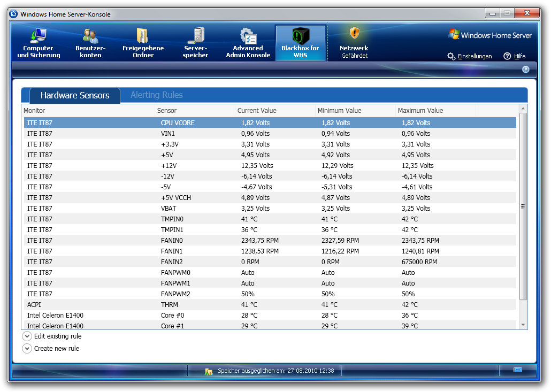Select the FANPWM2 sensor row
Image resolution: width=551 pixels, height=392 pixels.
pos(270,294)
